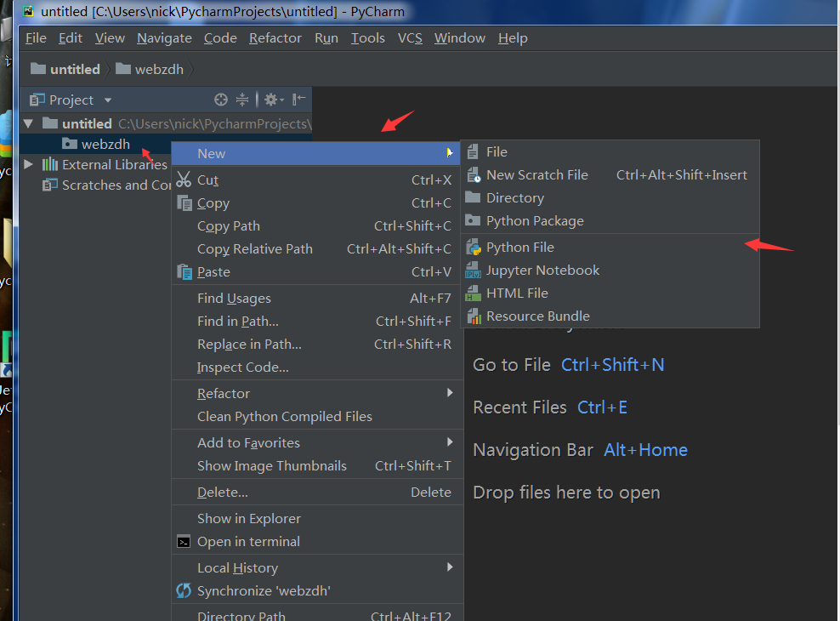The width and height of the screenshot is (840, 621).
Task: Click the locate target icon in Project panel
Action: 221,100
